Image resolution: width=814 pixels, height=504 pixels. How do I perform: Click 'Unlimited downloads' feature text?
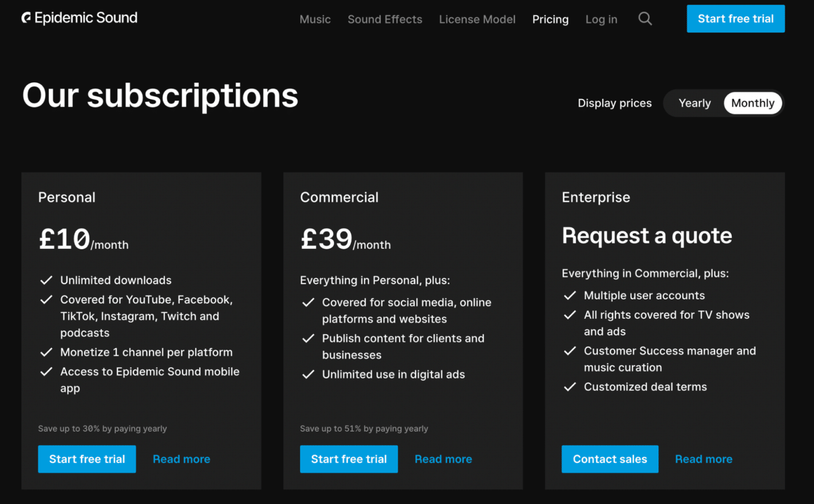[x=116, y=280]
